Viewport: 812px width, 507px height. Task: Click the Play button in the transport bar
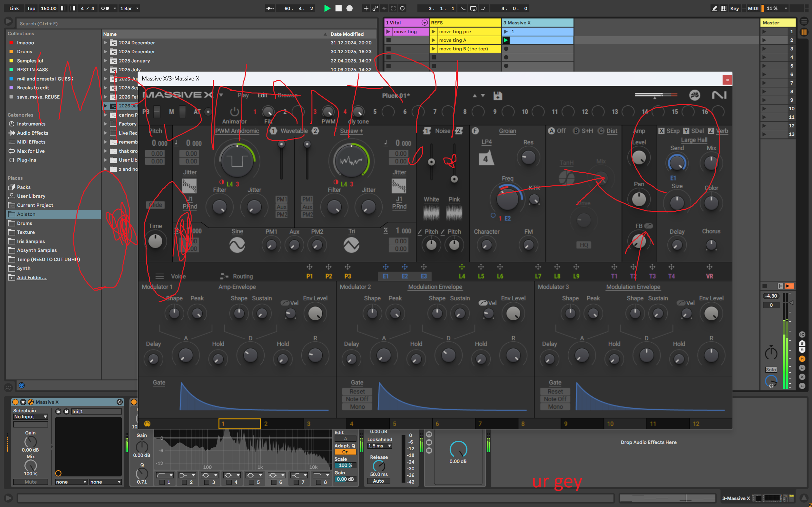(327, 8)
